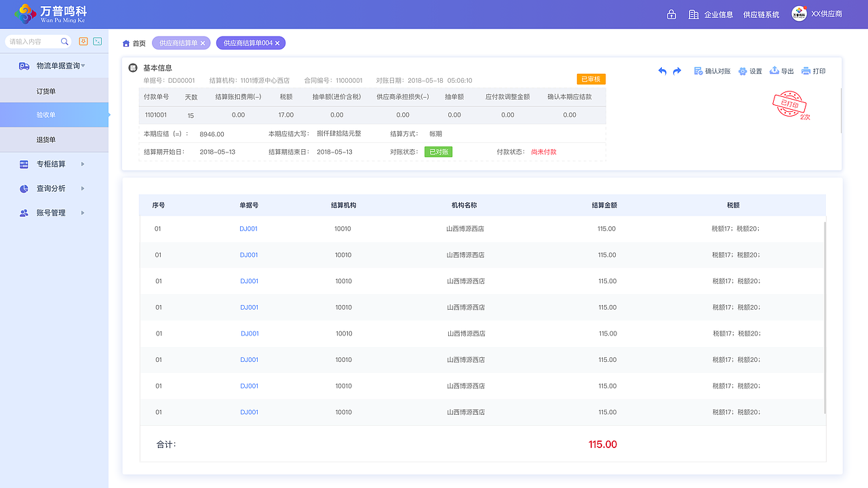868x488 pixels.
Task: Click the basic info panel scrollbar
Action: pos(842,110)
